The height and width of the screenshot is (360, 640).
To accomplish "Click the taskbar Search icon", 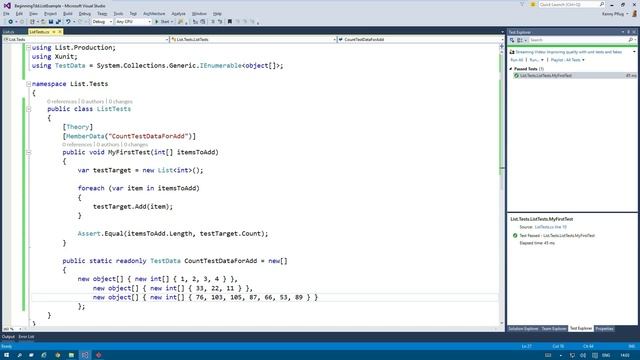I will (x=19, y=355).
